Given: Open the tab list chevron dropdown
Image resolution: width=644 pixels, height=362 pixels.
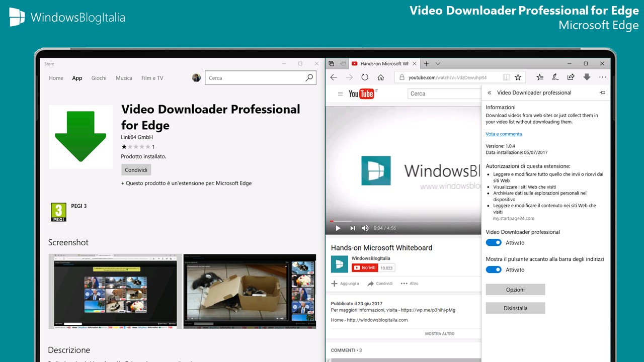Looking at the screenshot, I should (437, 63).
